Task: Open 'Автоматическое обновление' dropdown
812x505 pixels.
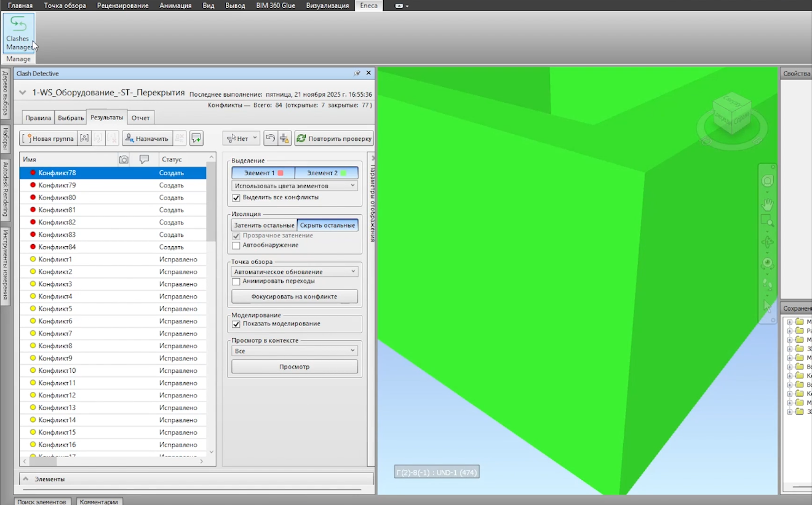Action: (295, 272)
